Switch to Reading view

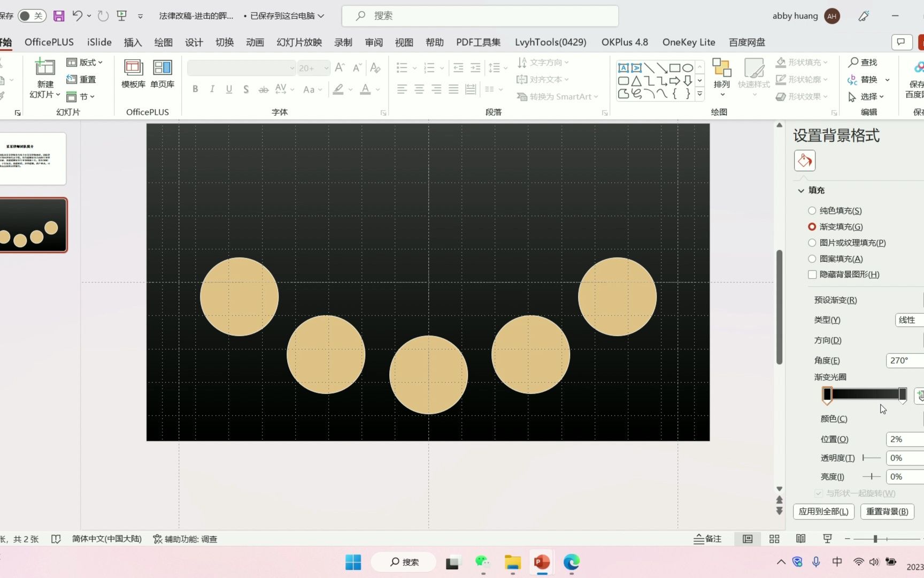click(x=800, y=539)
